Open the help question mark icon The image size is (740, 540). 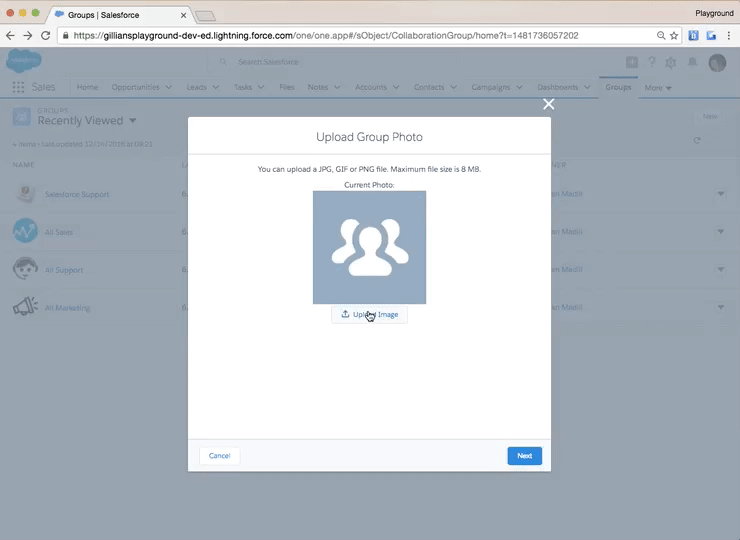(x=652, y=62)
